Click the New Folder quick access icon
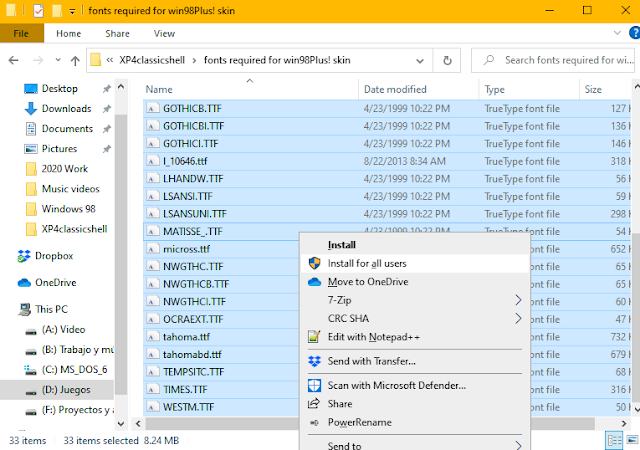The width and height of the screenshot is (640, 450). click(x=57, y=11)
